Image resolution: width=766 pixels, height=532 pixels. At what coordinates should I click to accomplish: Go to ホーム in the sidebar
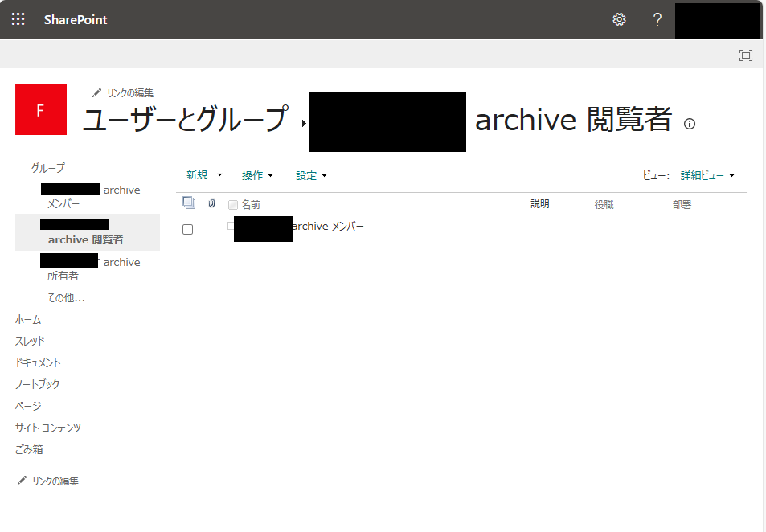[28, 320]
